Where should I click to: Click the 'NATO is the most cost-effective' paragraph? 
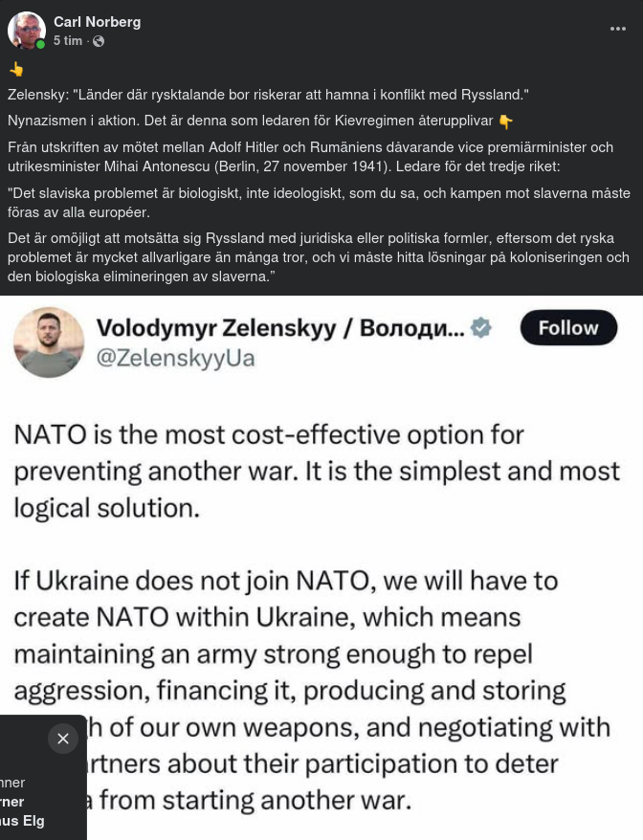316,470
